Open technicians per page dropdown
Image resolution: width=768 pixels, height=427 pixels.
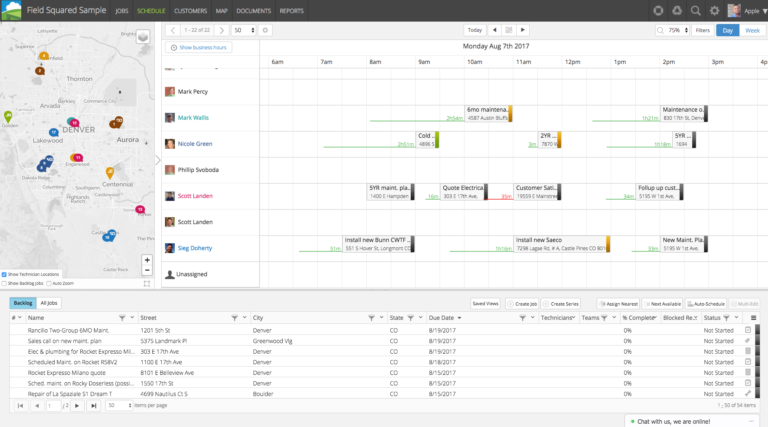[243, 30]
